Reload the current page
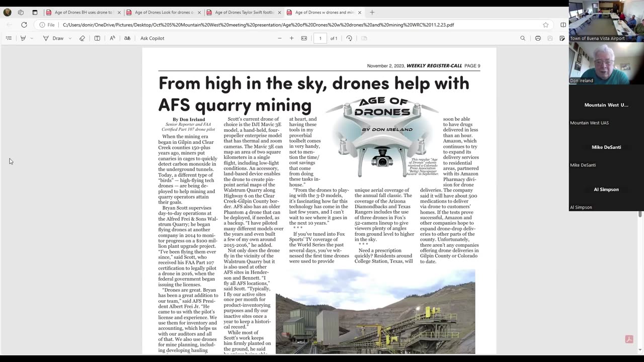 (x=24, y=25)
